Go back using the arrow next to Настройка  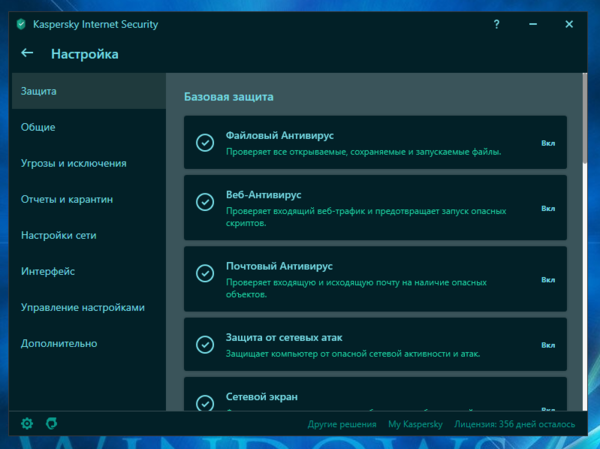click(x=27, y=54)
